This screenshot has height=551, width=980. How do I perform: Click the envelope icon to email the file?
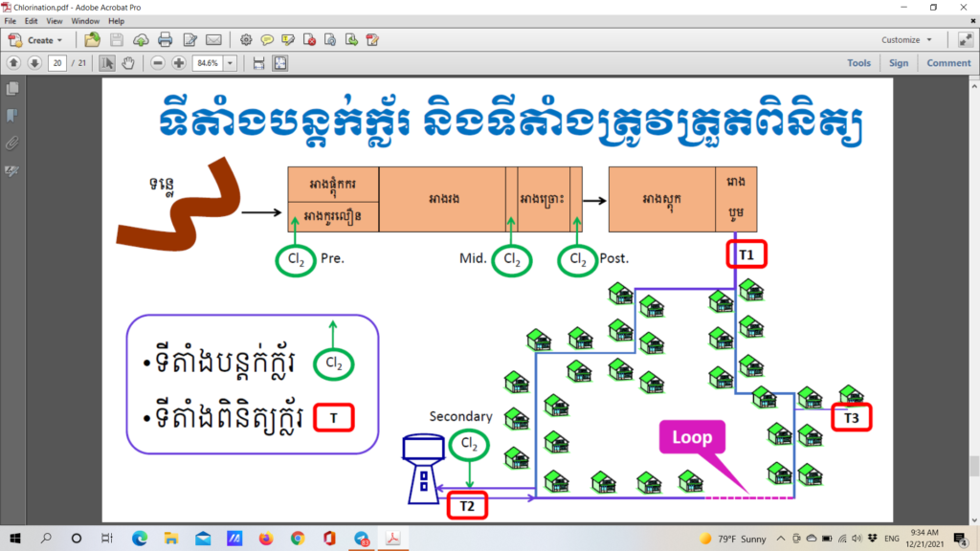pos(213,40)
